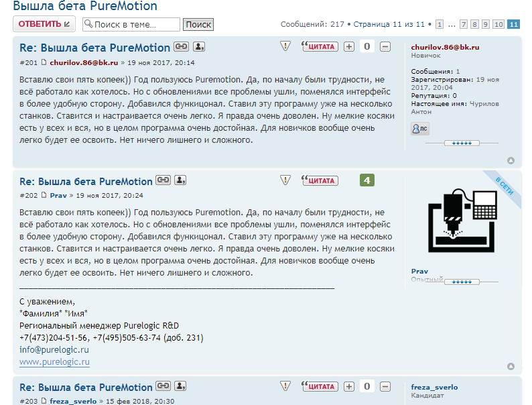The image size is (532, 405).
Task: Select text 'Сообщений: 217'
Action: pos(312,24)
